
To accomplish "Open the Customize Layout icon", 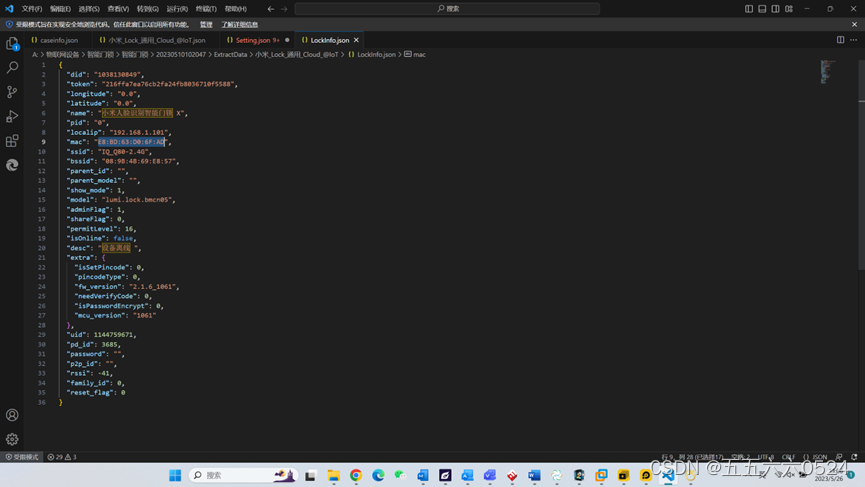I will (x=789, y=9).
